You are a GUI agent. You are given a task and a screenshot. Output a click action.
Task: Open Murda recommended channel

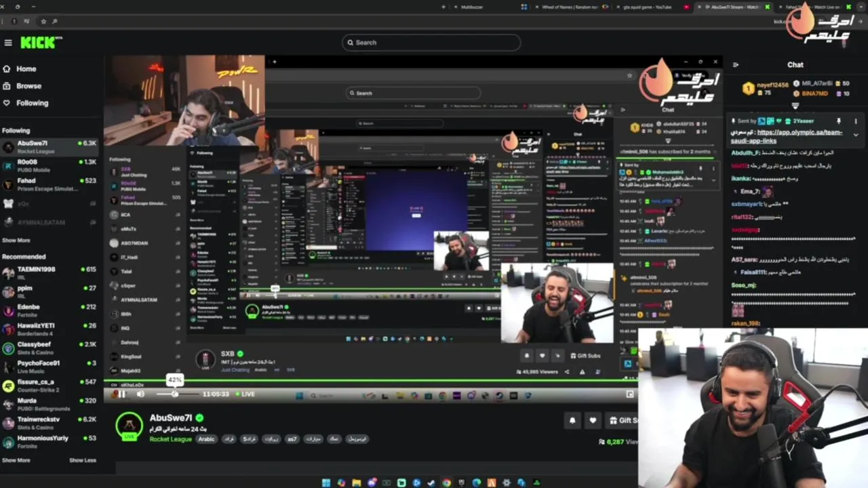tap(49, 404)
